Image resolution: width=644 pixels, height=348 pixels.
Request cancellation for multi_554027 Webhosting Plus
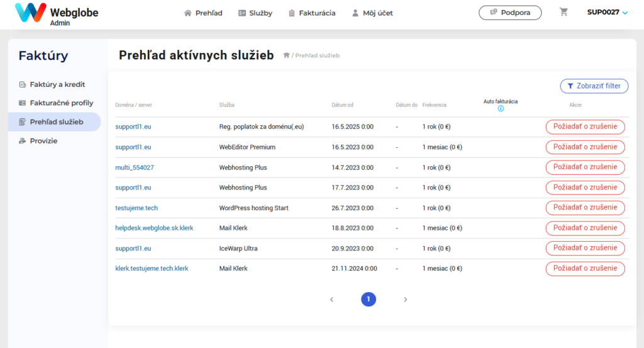click(x=586, y=167)
